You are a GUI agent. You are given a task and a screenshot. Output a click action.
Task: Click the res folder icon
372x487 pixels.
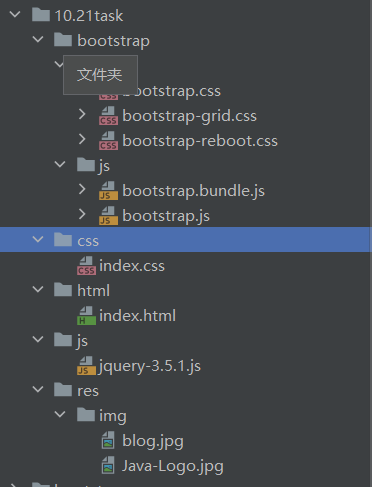(x=63, y=390)
